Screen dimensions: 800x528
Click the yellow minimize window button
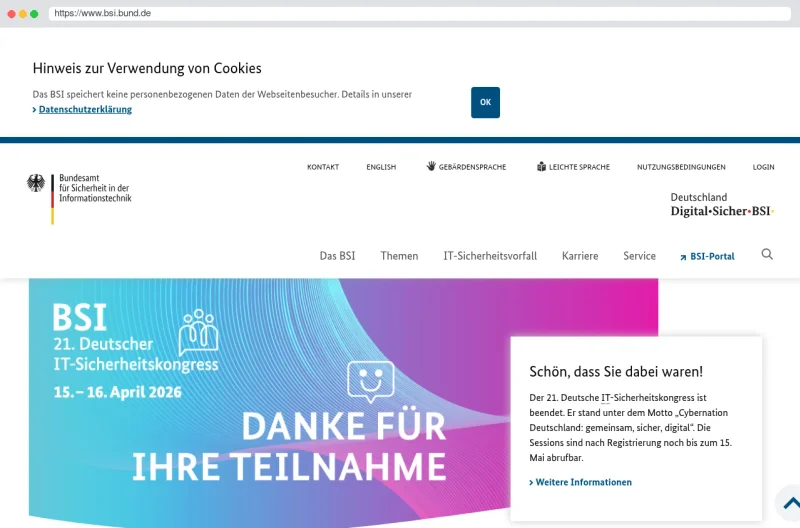point(23,14)
